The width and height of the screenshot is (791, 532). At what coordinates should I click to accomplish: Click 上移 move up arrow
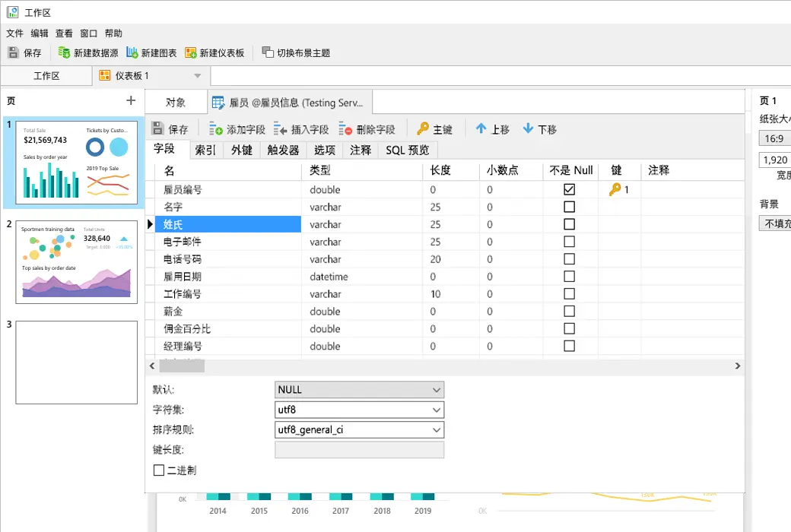click(x=481, y=128)
